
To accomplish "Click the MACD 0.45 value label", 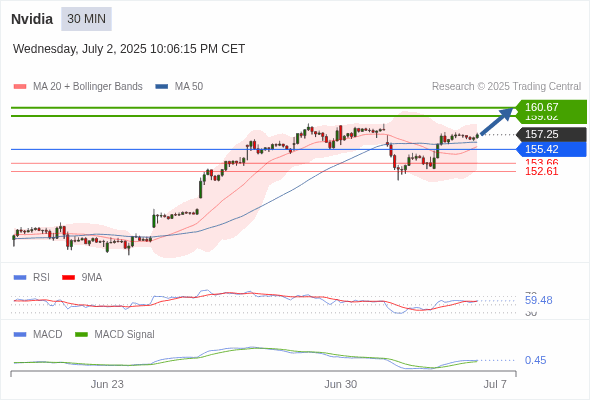I will click(535, 360).
